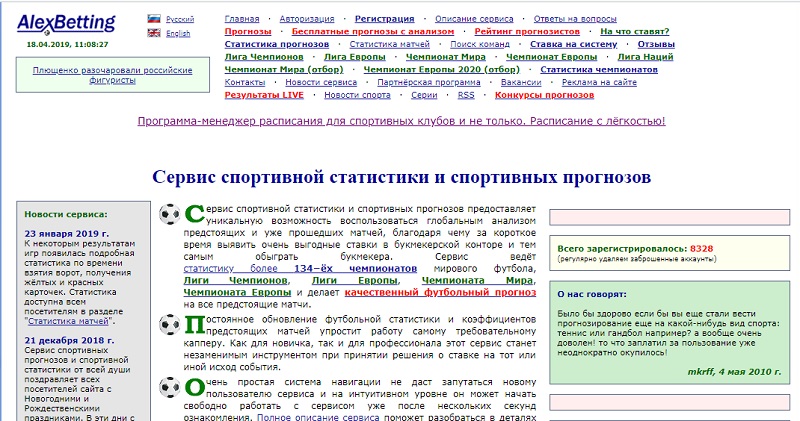Click the schedule manager program banner link

401,121
